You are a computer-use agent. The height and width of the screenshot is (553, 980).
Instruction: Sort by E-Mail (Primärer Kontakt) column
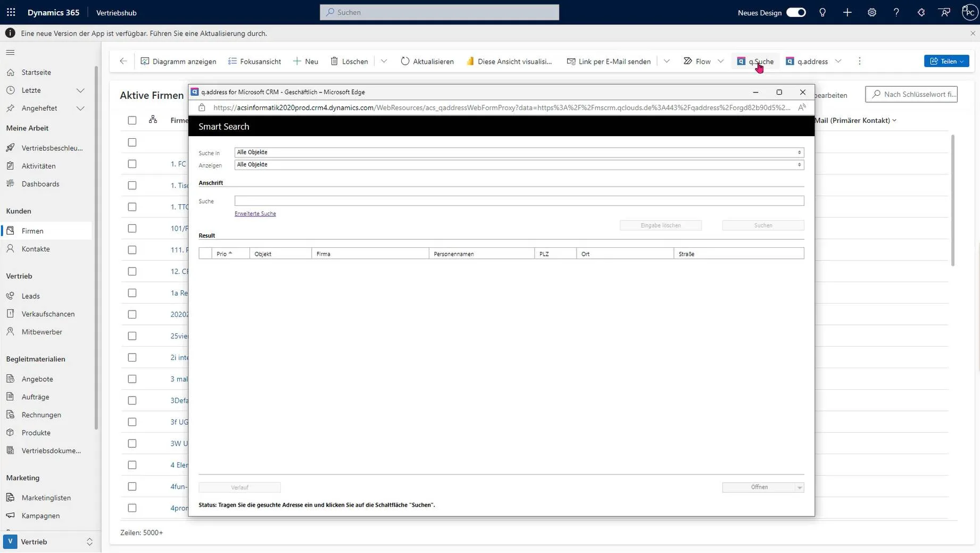tap(856, 120)
